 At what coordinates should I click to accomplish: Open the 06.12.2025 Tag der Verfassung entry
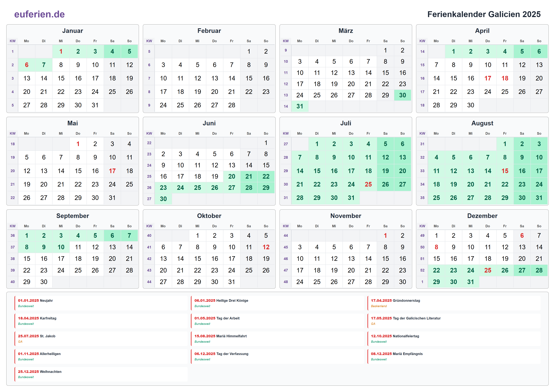(x=277, y=356)
